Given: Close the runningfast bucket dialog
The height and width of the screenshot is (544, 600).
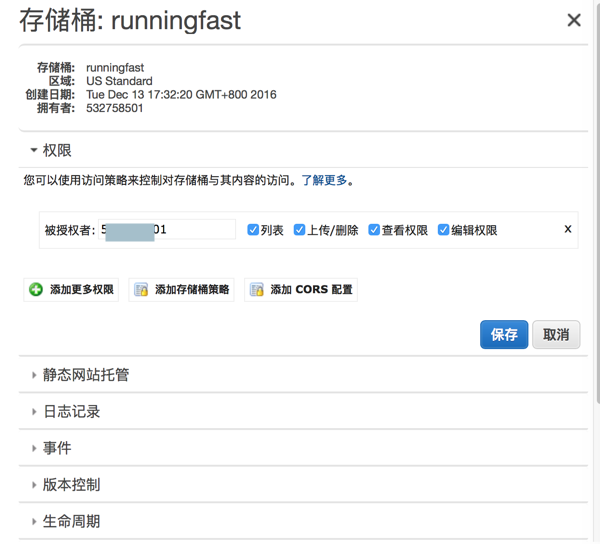Looking at the screenshot, I should [x=574, y=20].
